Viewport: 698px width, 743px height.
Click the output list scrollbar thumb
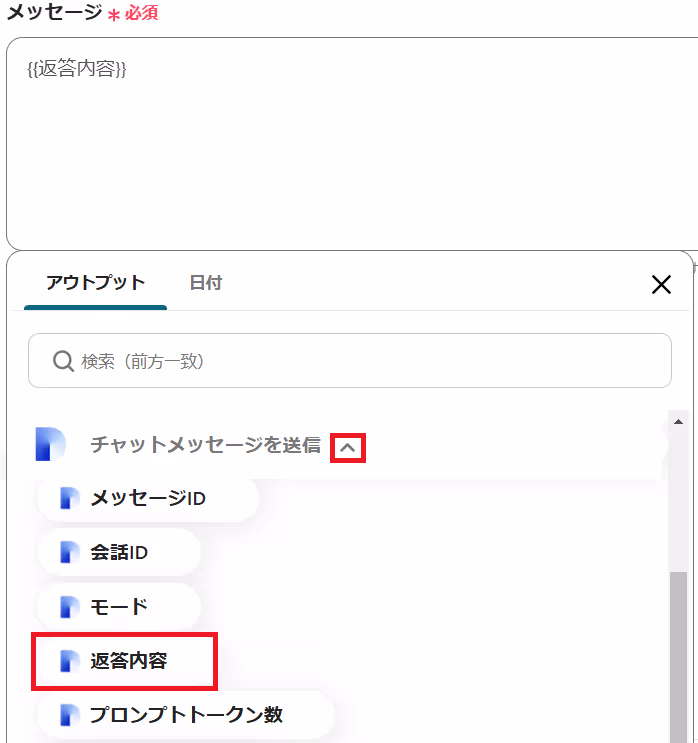679,657
